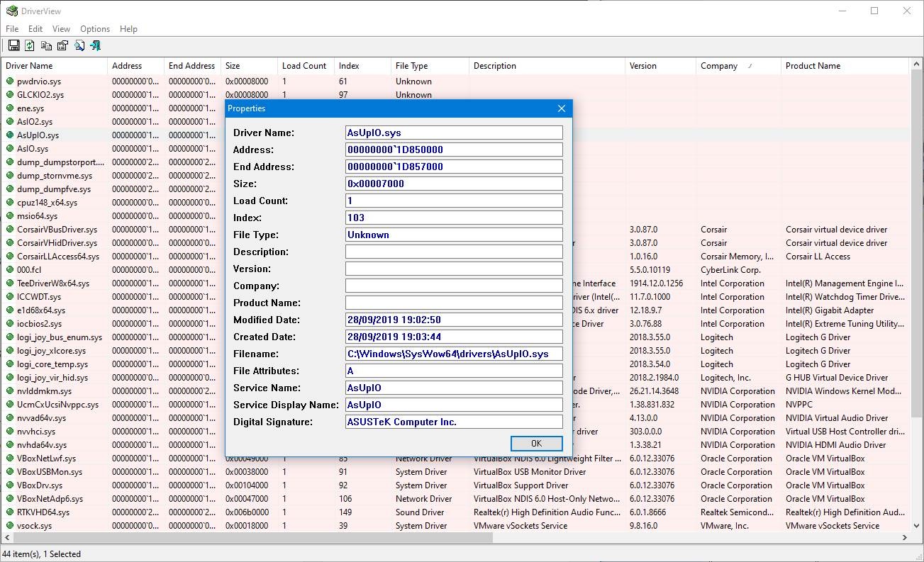Click the empty Description field in Properties
Image resolution: width=924 pixels, height=562 pixels.
click(454, 252)
